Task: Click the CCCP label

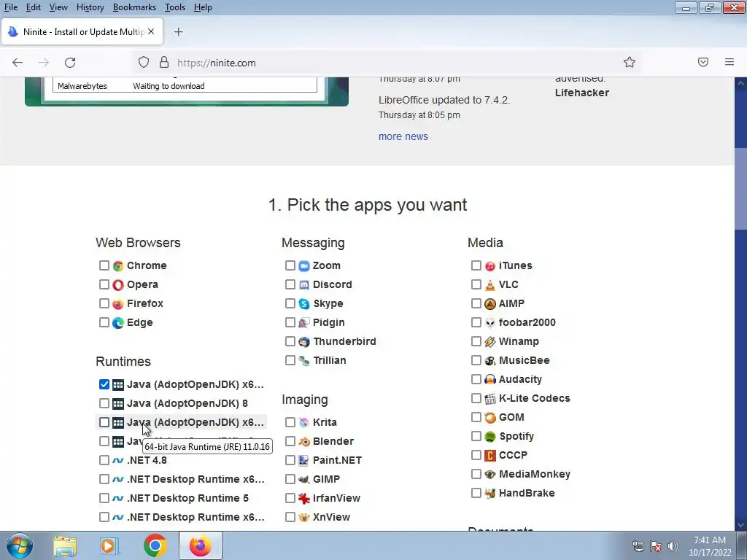Action: pos(513,455)
